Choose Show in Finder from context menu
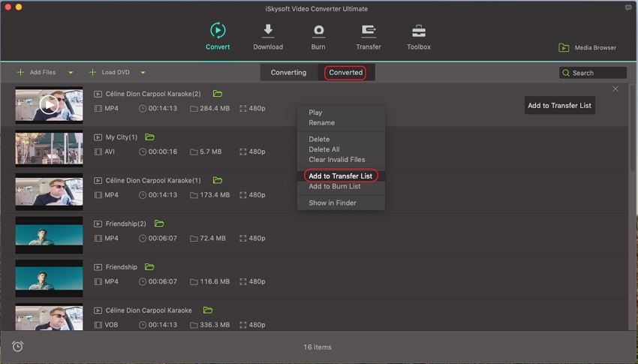 point(332,203)
